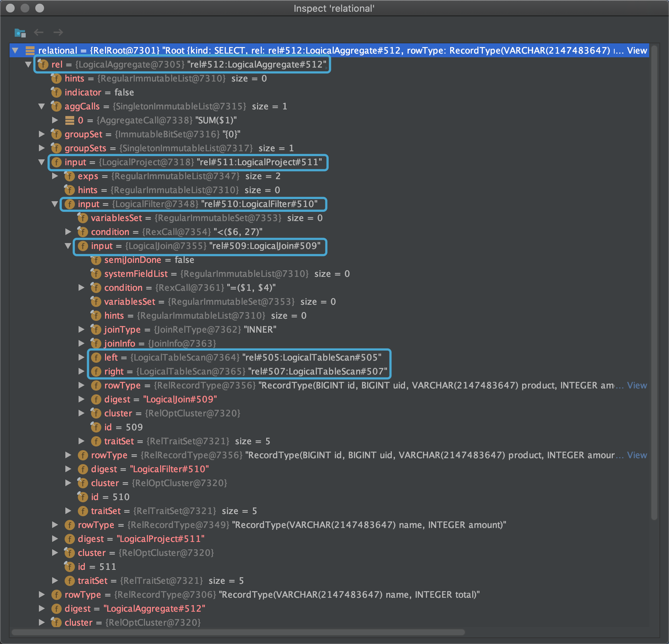Click the field icon beside digest LogicalProject#511
The width and height of the screenshot is (669, 644).
coord(69,539)
